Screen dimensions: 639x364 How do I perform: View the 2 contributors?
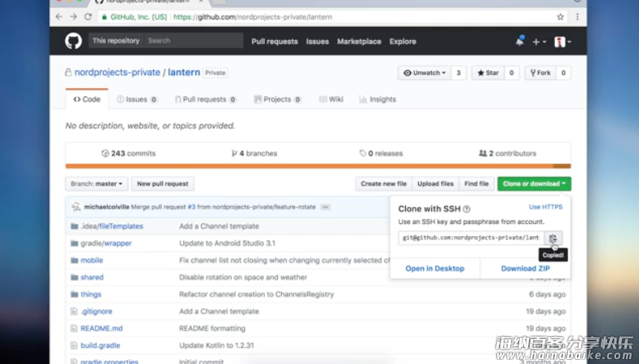point(507,153)
